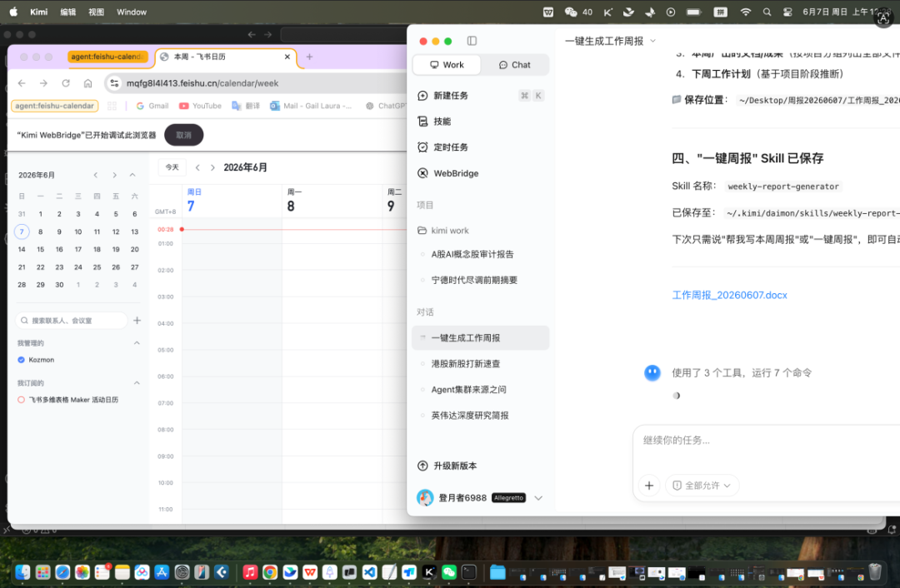Toggle 飞书多维表格 Maker 活动日历 checkbox

(x=21, y=400)
